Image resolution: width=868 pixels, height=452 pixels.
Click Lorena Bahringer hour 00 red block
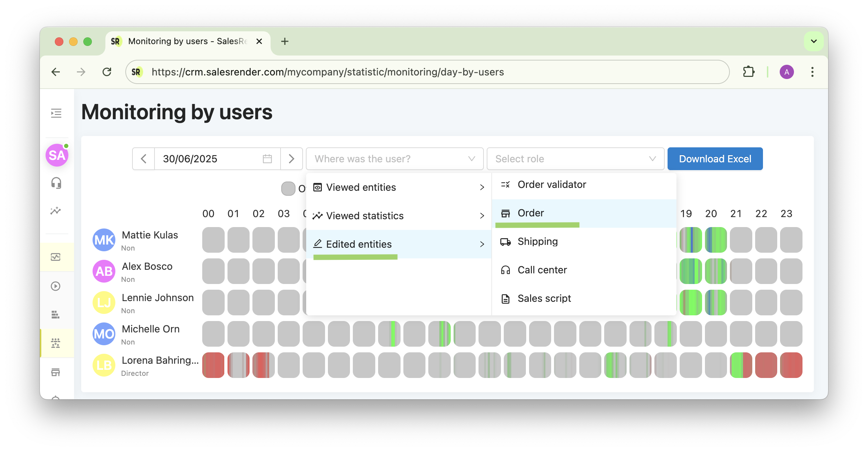(213, 365)
